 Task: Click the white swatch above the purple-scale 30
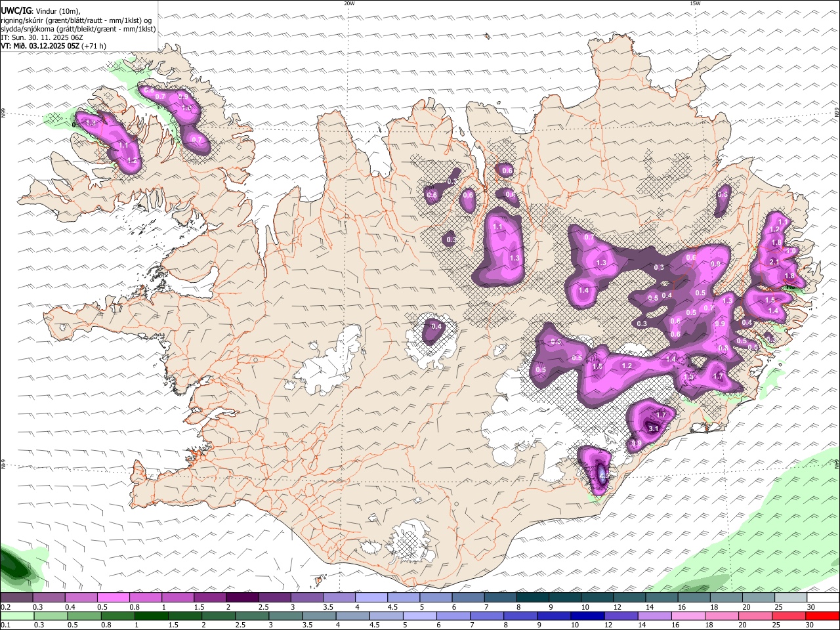click(x=823, y=598)
